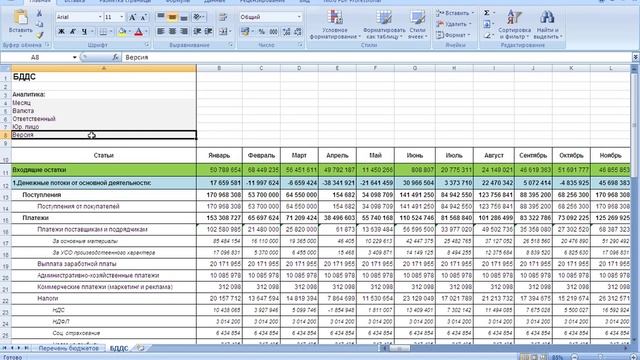The image size is (640, 360).
Task: Select the Format Painter brush icon
Action: 40,35
